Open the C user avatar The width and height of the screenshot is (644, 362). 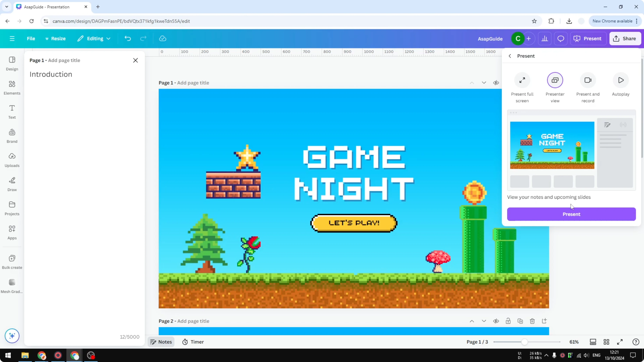coord(518,38)
